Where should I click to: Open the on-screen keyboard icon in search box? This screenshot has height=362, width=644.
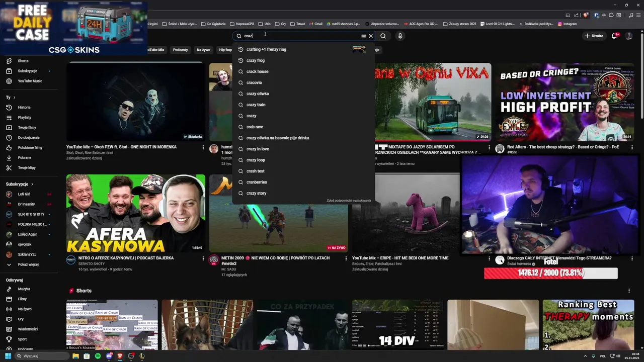tap(364, 36)
